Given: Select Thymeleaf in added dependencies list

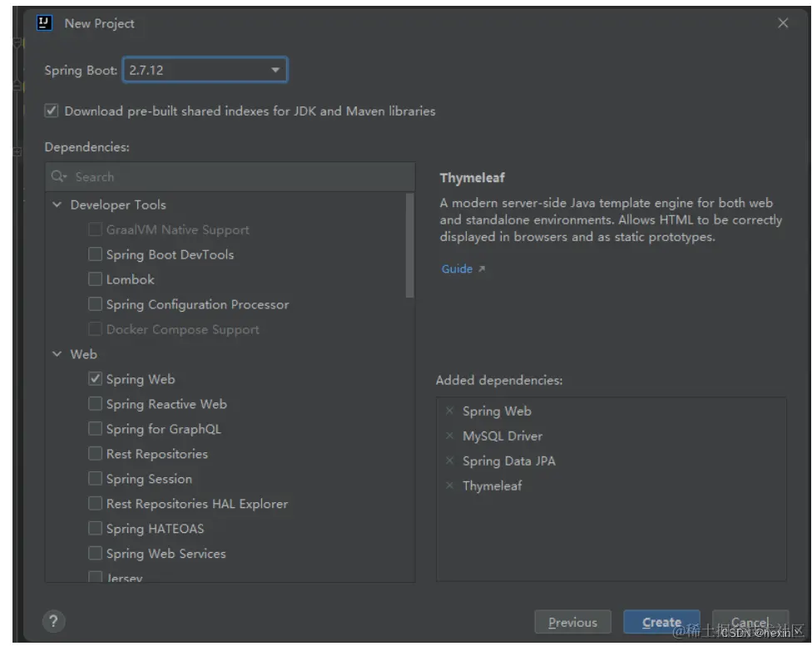Looking at the screenshot, I should [492, 486].
